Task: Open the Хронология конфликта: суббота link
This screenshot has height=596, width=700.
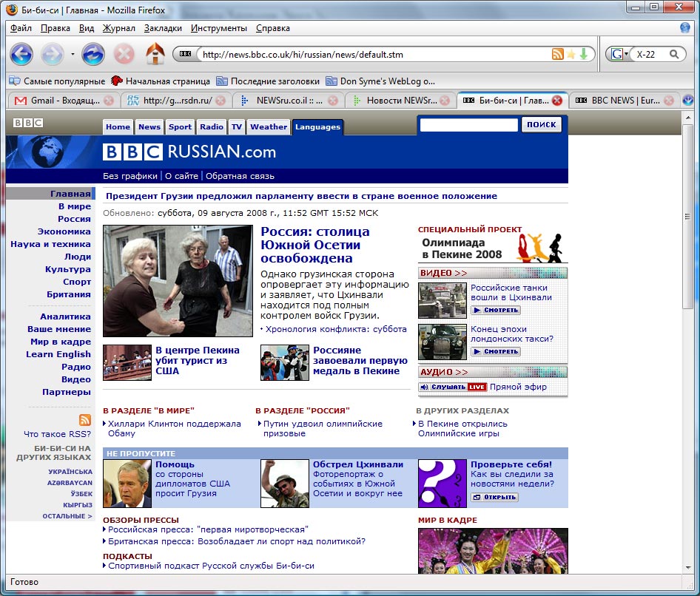Action: (x=336, y=329)
